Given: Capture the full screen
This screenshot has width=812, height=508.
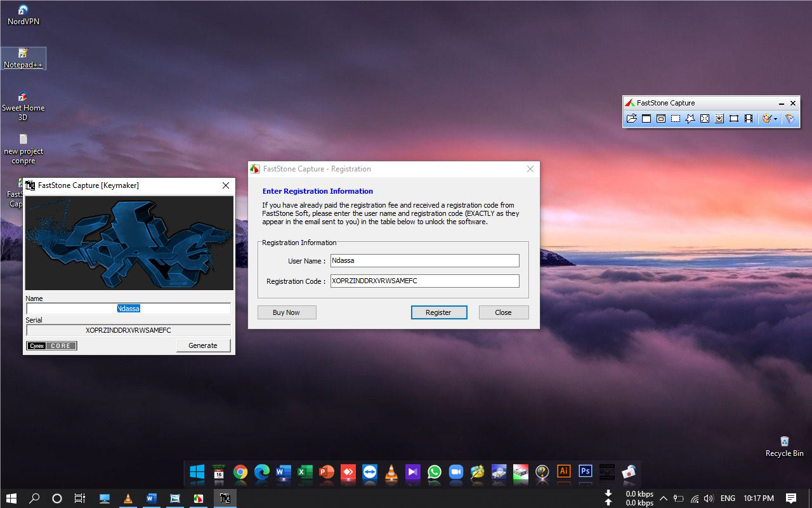Looking at the screenshot, I should point(705,119).
